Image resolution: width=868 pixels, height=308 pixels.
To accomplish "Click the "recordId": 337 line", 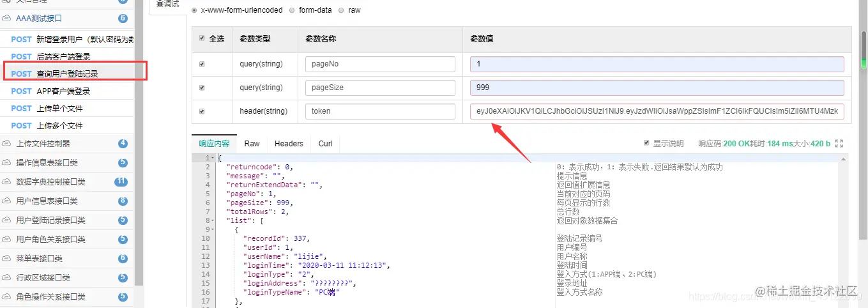I will 277,238.
